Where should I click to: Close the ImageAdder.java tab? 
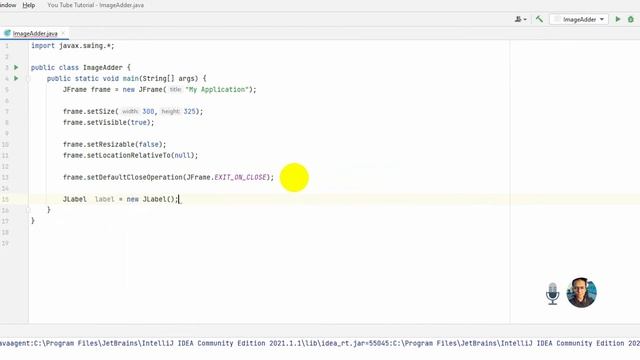tap(63, 33)
